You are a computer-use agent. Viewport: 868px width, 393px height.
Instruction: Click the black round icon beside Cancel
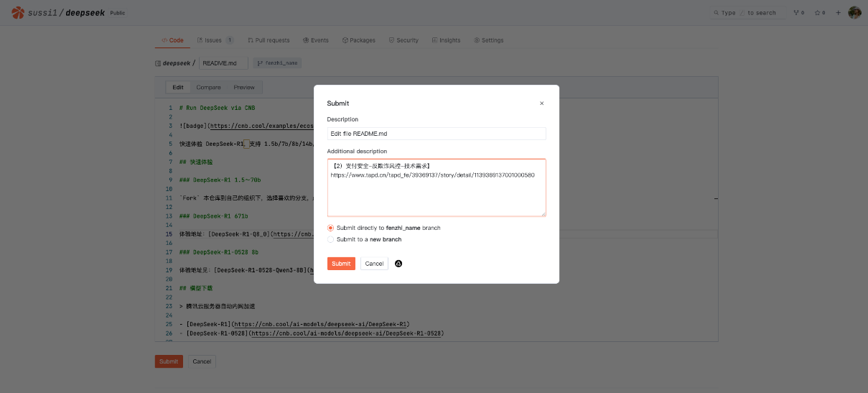(398, 264)
